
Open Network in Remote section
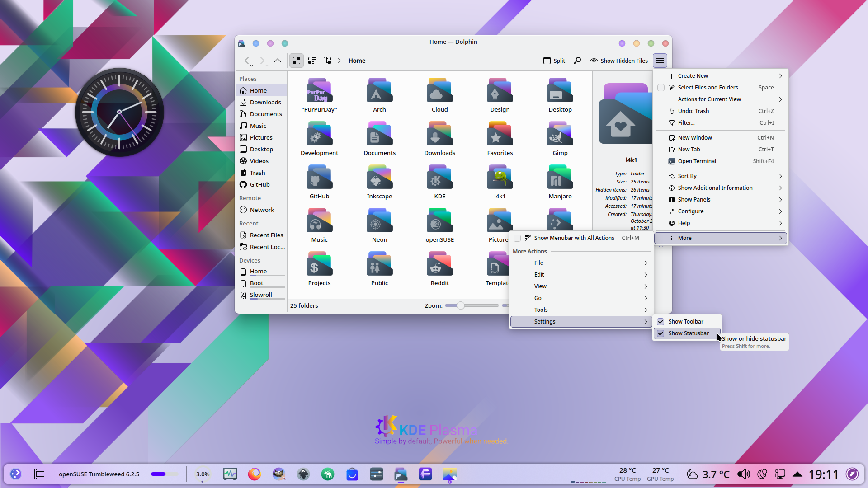coord(262,210)
